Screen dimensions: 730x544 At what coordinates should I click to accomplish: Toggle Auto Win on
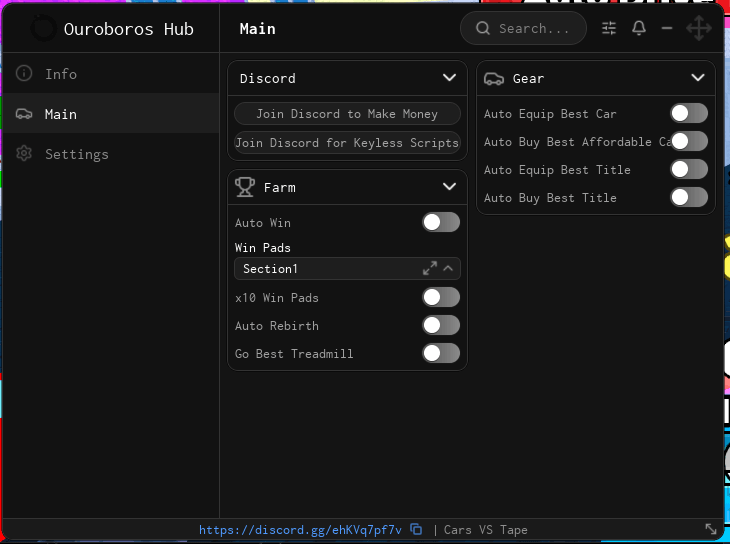click(x=441, y=222)
